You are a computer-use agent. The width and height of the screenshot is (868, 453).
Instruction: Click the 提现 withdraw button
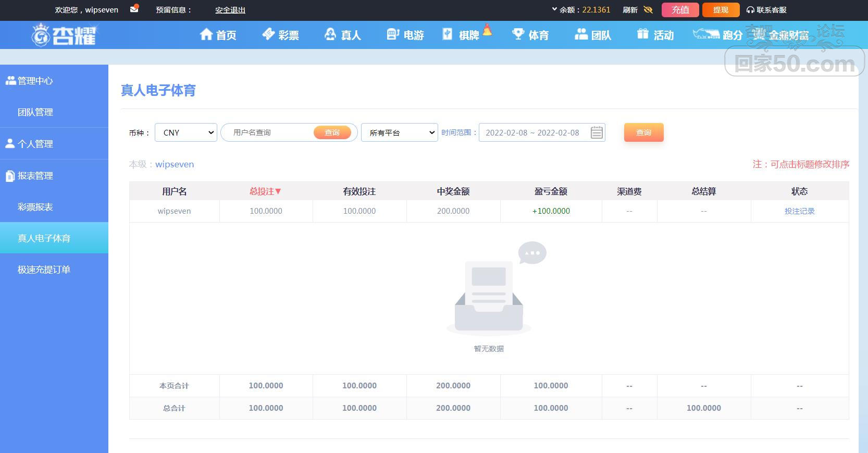721,10
